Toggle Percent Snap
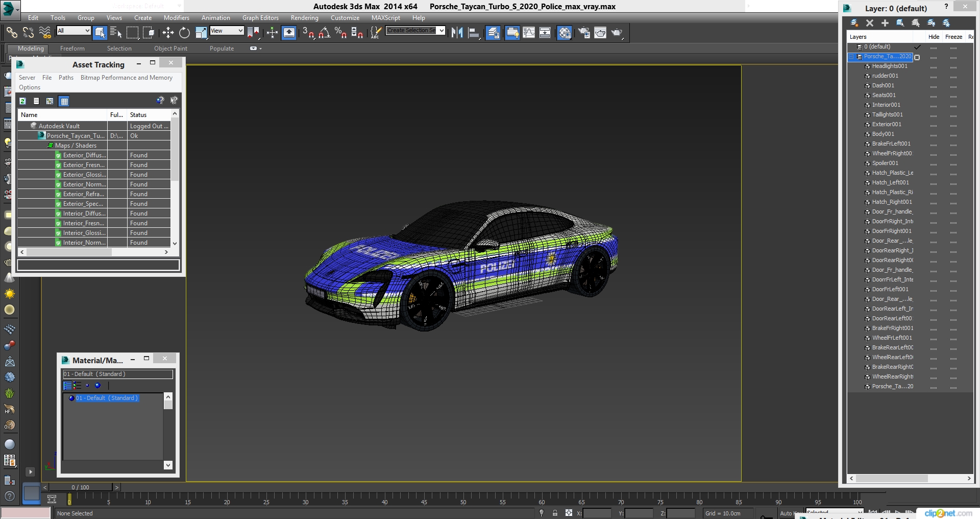Screen dimensions: 980x519 340,33
